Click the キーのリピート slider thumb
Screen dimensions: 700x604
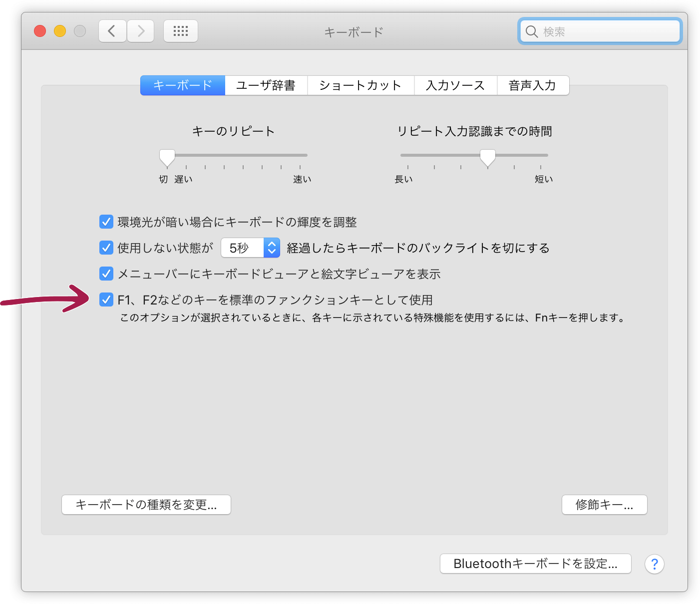[x=167, y=158]
